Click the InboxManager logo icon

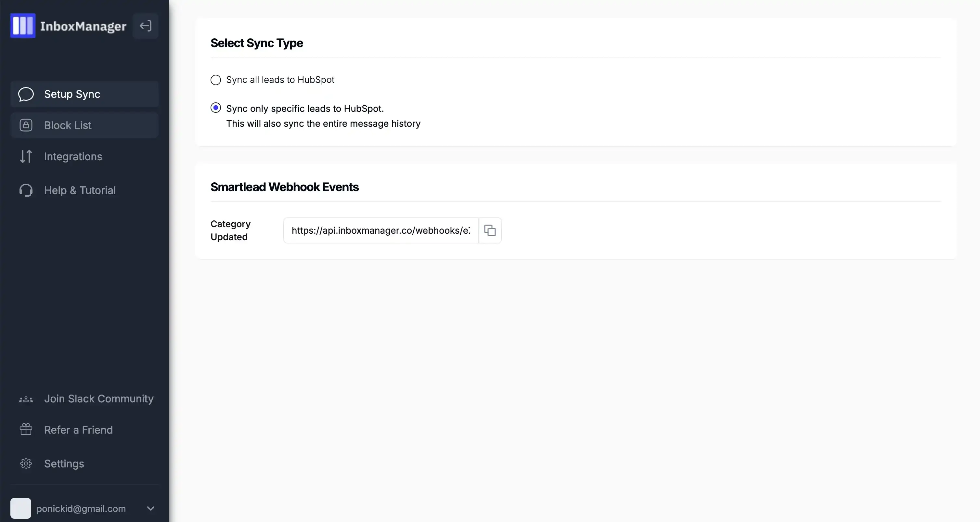coord(23,25)
